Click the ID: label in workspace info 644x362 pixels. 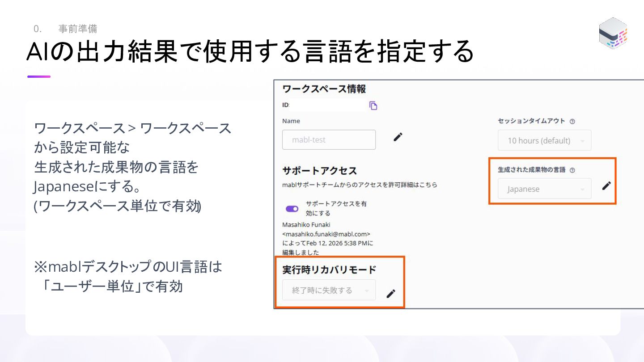click(286, 105)
